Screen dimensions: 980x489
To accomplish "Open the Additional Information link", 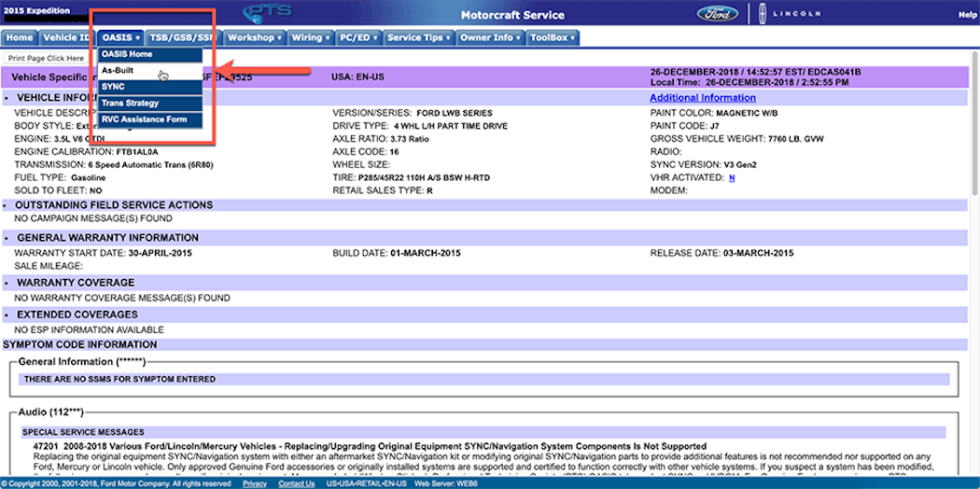I will pyautogui.click(x=702, y=98).
